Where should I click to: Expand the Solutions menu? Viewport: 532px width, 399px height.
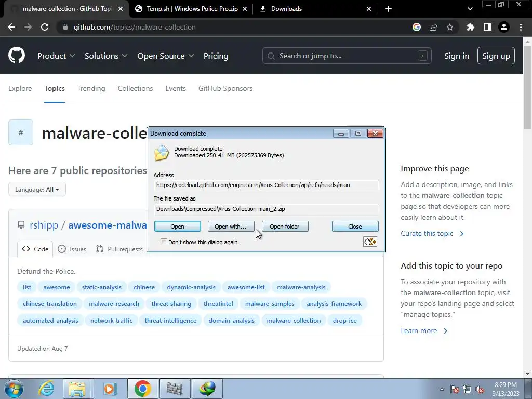click(106, 56)
